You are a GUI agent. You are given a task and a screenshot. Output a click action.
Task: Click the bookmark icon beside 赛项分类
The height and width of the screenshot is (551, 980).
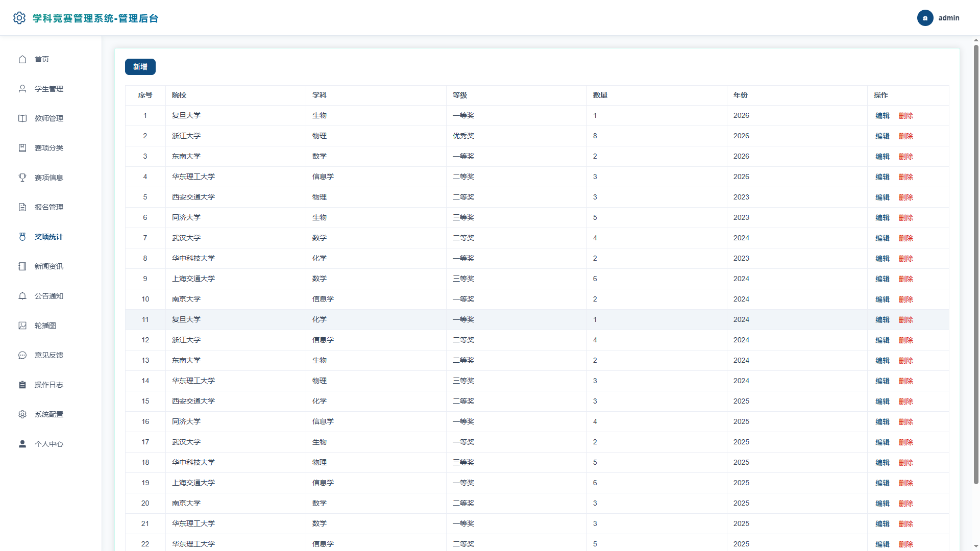[22, 148]
